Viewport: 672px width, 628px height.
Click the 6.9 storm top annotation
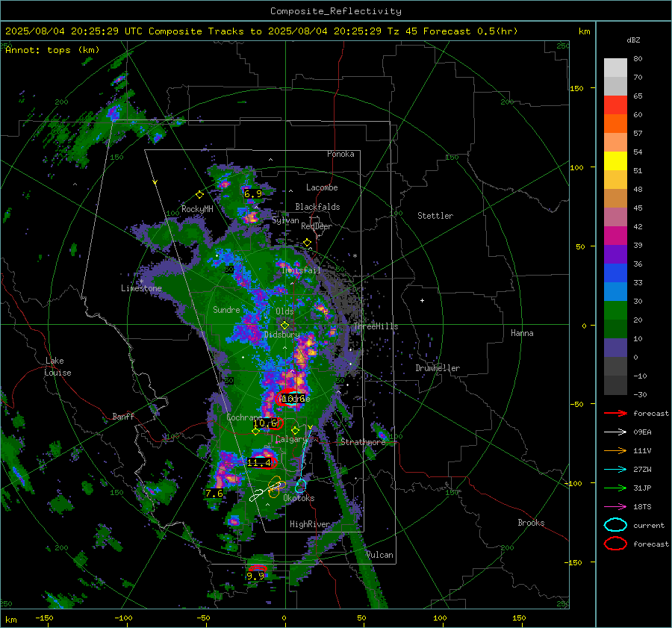pos(253,193)
